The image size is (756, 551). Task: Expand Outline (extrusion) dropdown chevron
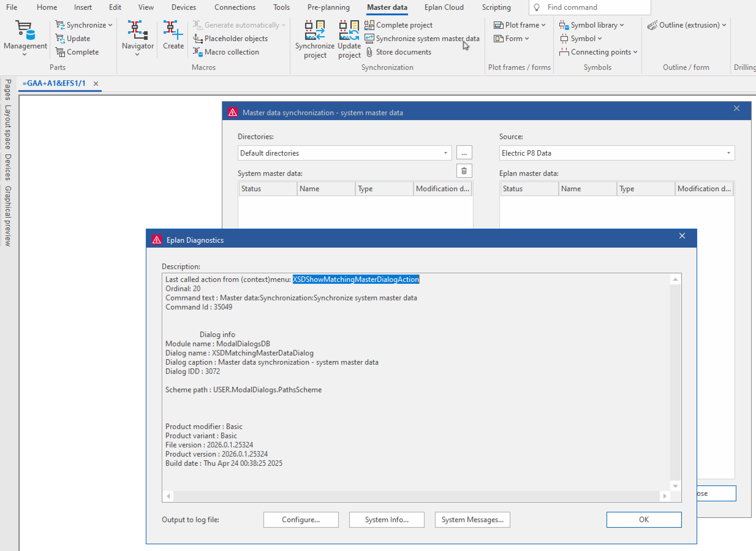[x=724, y=25]
